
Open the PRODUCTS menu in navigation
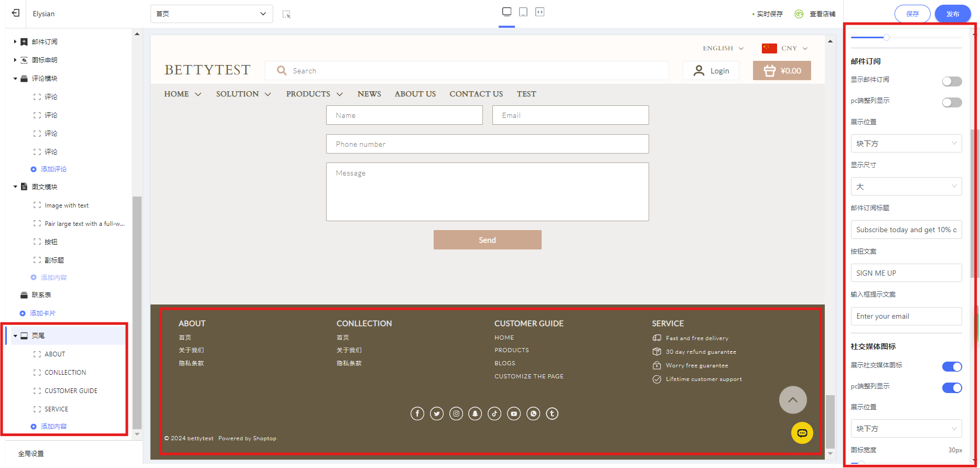click(x=314, y=94)
